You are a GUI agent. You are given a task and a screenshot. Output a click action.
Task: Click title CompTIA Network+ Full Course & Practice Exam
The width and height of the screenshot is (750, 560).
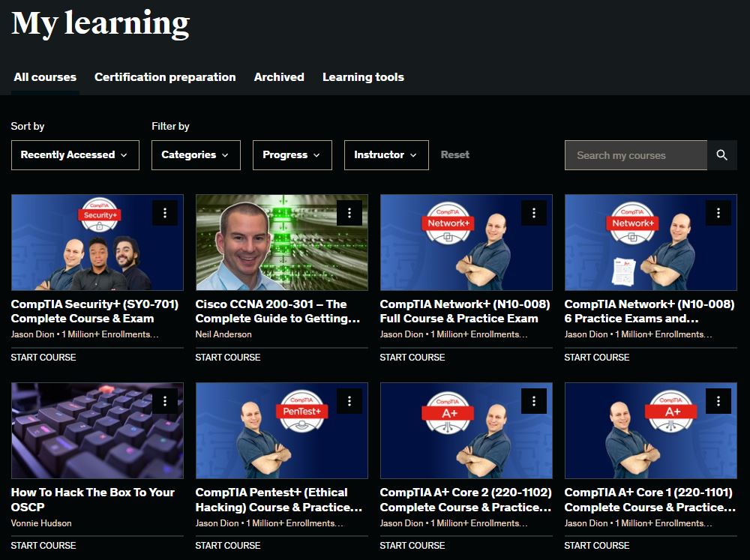tap(465, 311)
